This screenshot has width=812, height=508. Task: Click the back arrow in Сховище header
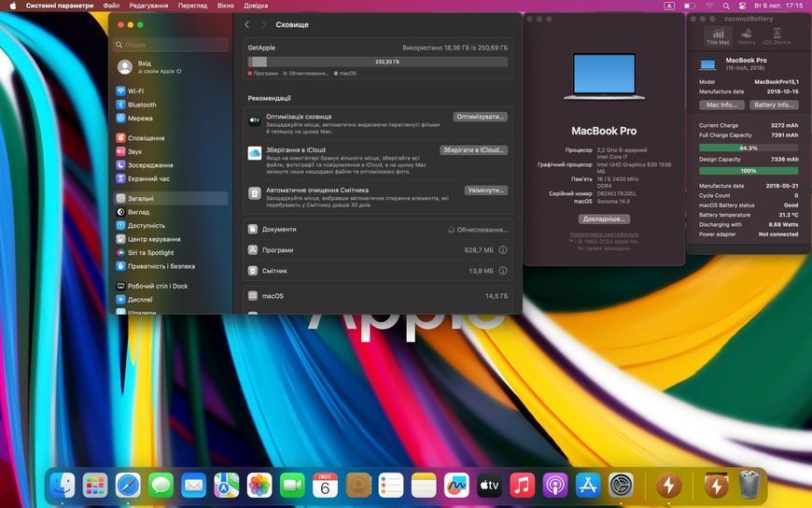click(247, 24)
